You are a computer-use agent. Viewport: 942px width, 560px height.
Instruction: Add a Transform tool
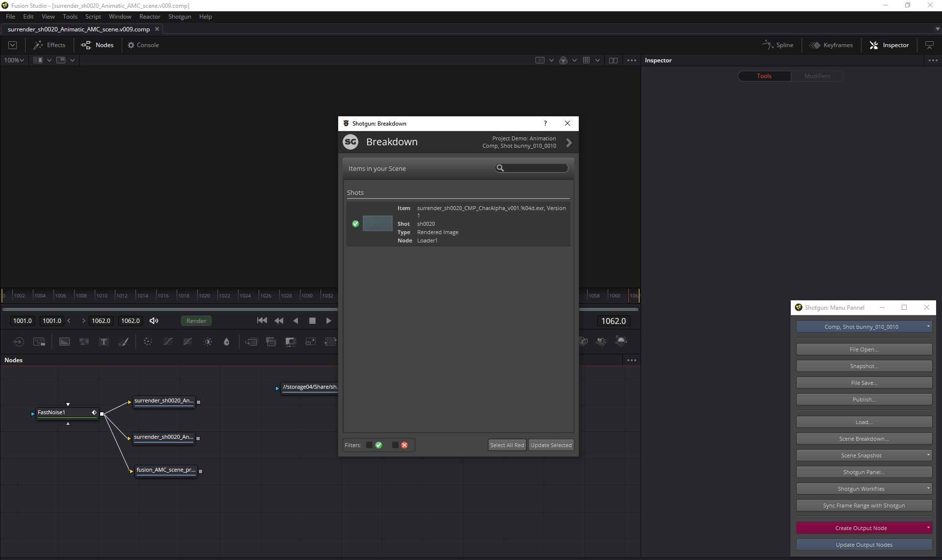pyautogui.click(x=330, y=342)
